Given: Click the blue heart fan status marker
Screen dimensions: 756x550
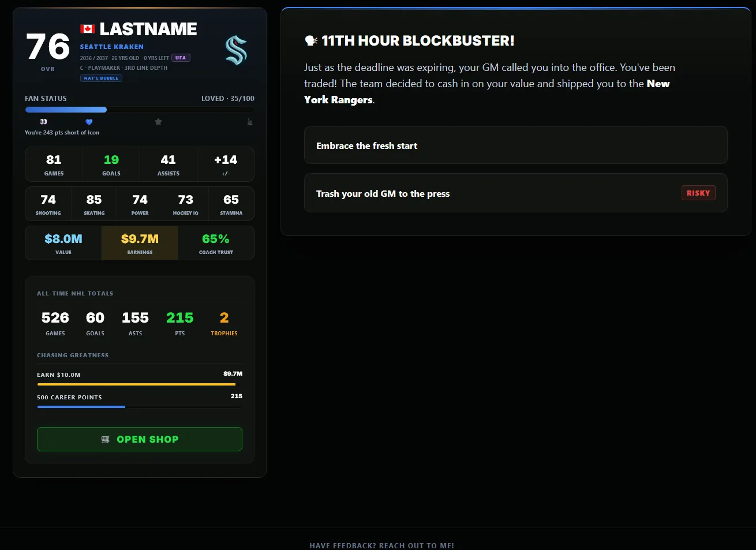Looking at the screenshot, I should (89, 122).
